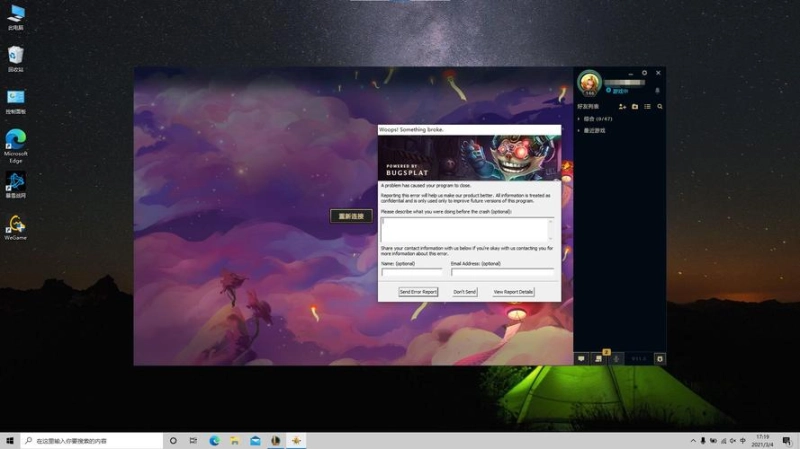Open Task View on the taskbar
This screenshot has height=449, width=800.
pyautogui.click(x=193, y=440)
